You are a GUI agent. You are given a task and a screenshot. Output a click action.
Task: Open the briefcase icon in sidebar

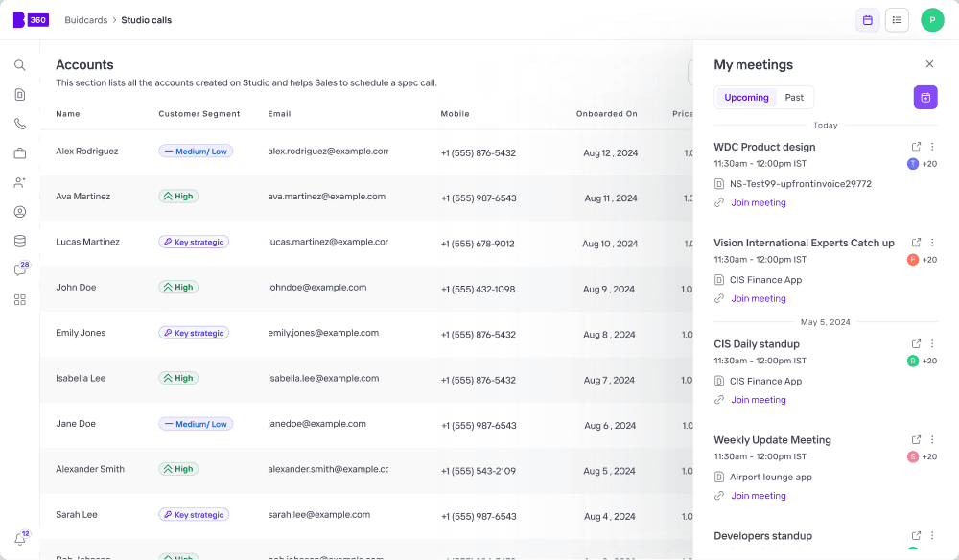tap(19, 152)
